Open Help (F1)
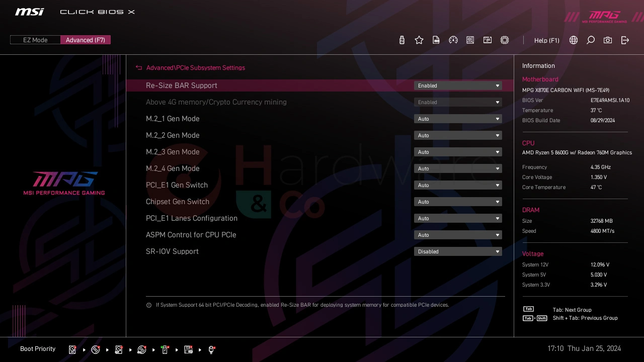The height and width of the screenshot is (362, 644). 547,41
